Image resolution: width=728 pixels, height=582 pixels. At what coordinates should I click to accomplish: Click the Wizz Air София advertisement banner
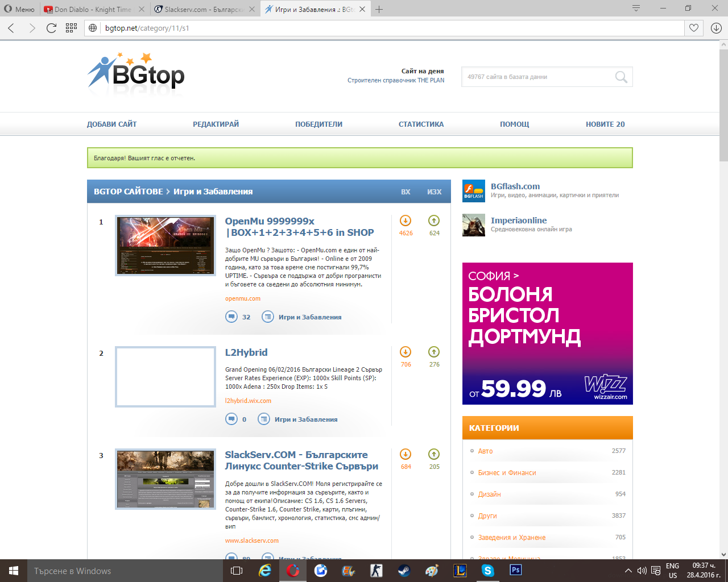coord(548,334)
